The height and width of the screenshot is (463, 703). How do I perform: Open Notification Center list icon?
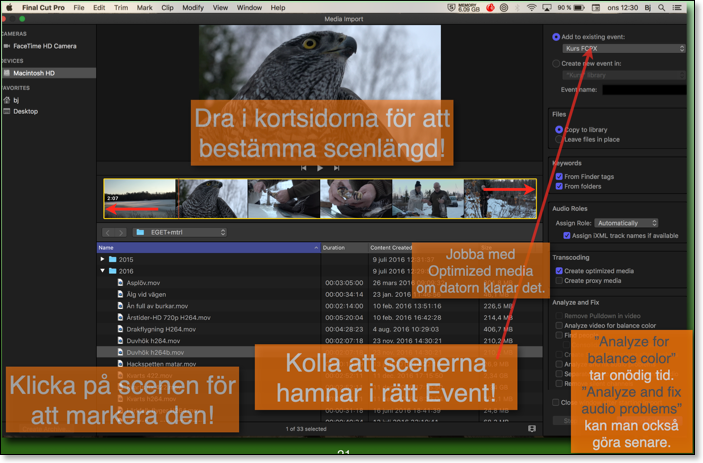677,8
